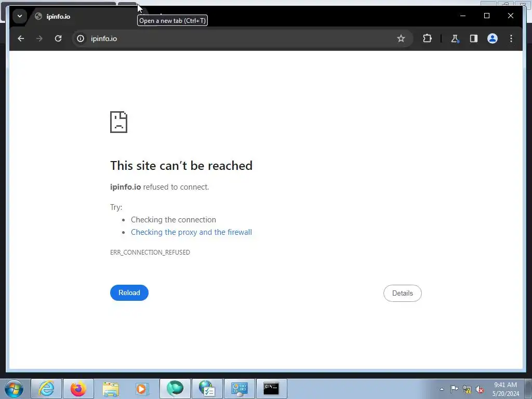This screenshot has height=399, width=532.
Task: View site information icon in address bar
Action: (x=81, y=38)
